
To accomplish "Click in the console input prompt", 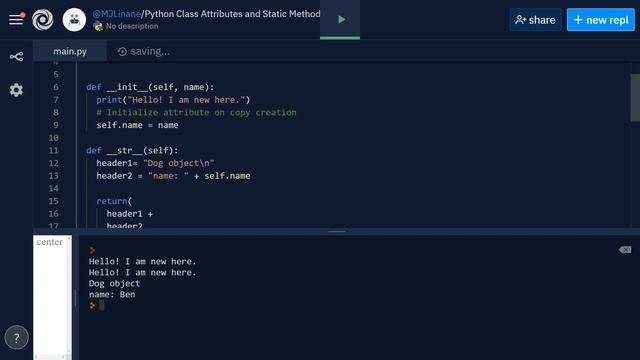I will pyautogui.click(x=102, y=305).
